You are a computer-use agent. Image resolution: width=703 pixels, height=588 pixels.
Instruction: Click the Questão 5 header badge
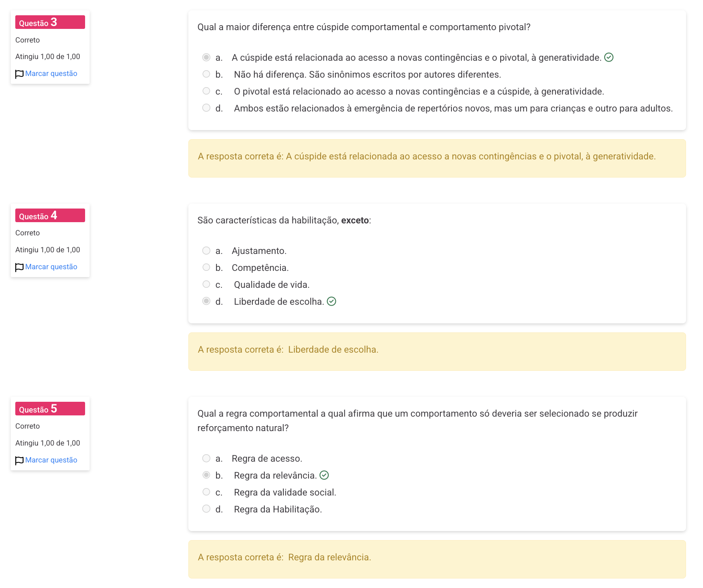[x=50, y=409]
